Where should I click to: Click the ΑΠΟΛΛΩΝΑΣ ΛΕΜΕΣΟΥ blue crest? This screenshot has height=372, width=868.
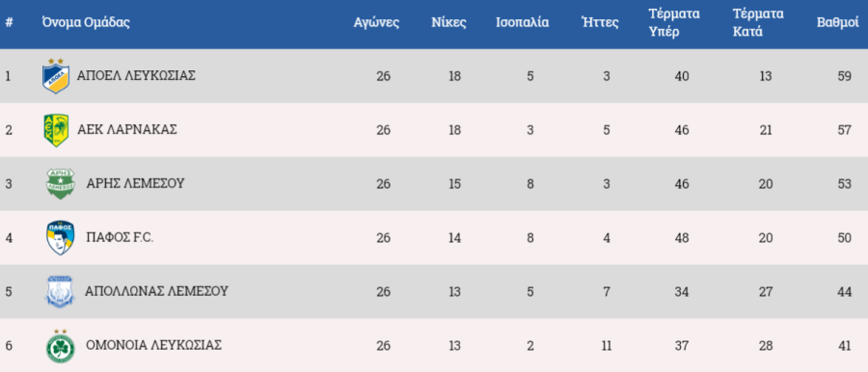tap(59, 292)
